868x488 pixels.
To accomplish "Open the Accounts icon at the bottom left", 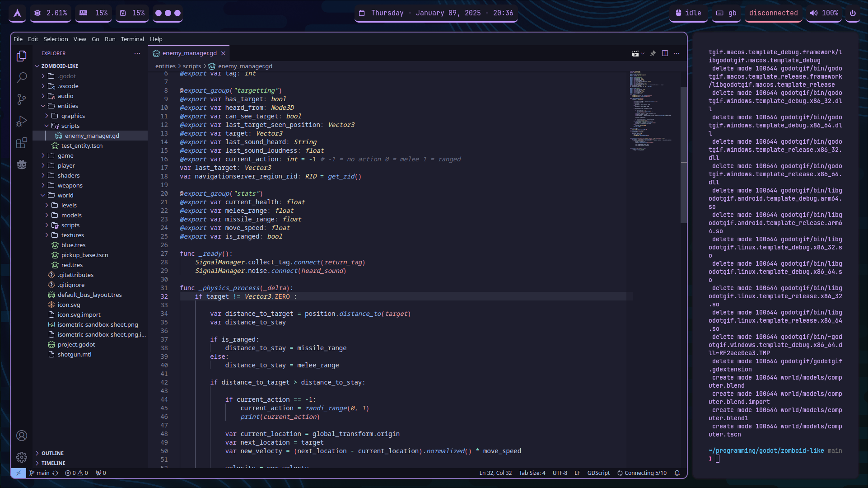I will pos(22,436).
